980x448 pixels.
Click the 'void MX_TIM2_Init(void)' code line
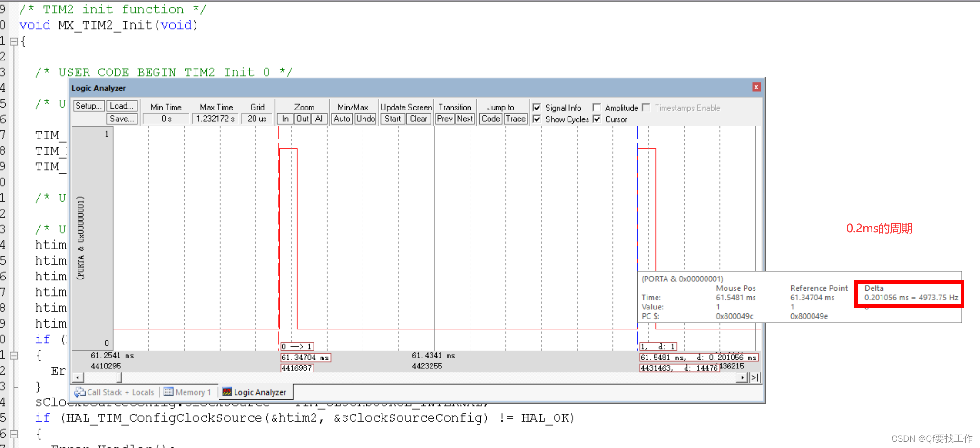coord(108,25)
